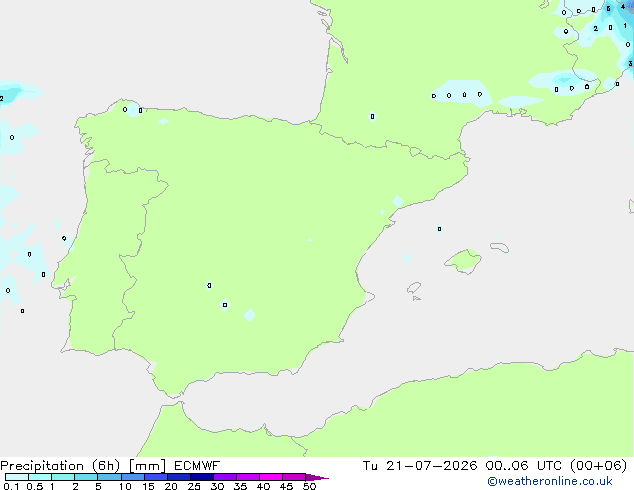Image resolution: width=634 pixels, height=490 pixels.
Task: Click the 25 to 30 mm navy swatch
Action: coord(201,477)
